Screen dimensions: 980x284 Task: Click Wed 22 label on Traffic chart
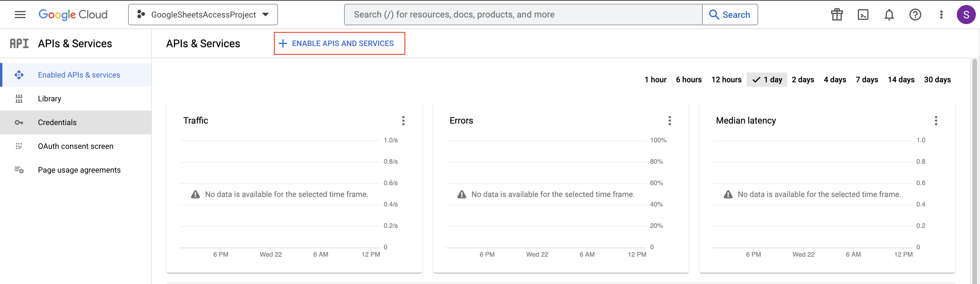[271, 254]
